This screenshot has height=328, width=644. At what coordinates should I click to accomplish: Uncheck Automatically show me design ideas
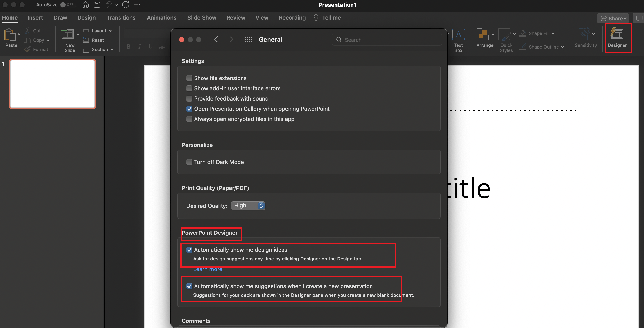click(189, 250)
